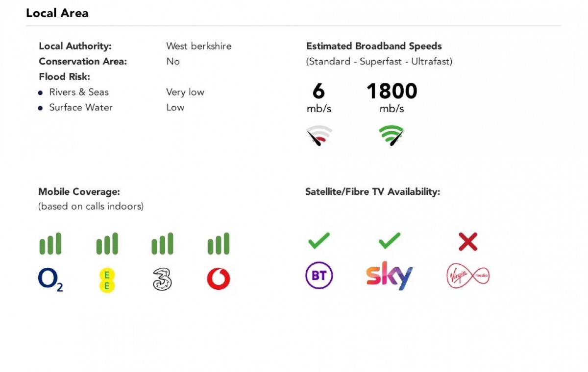Click the 1800 mb/s speed figure
The height and width of the screenshot is (372, 588).
(392, 92)
